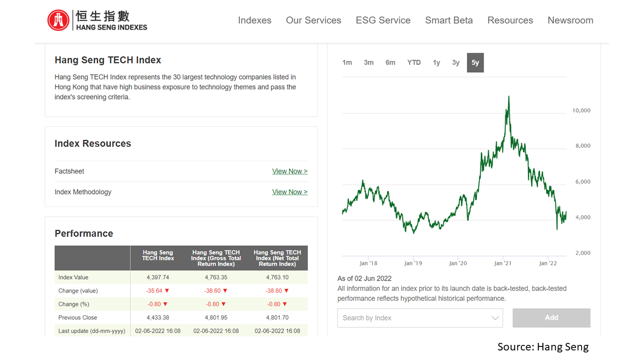This screenshot has height=362, width=644.
Task: Open Factsheet via View Now link
Action: [x=289, y=171]
